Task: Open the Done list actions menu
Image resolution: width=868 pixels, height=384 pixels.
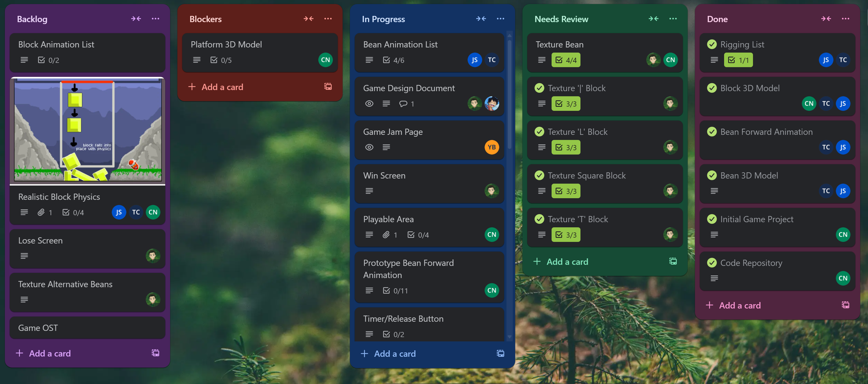Action: tap(845, 19)
